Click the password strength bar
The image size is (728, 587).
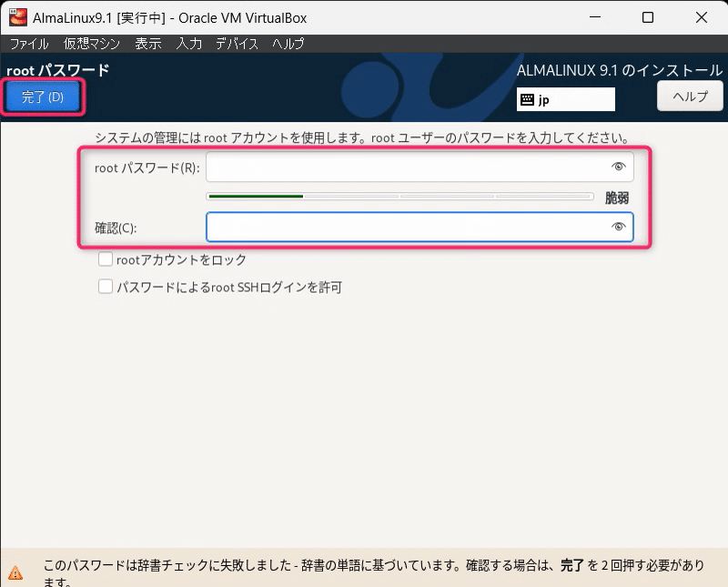[x=399, y=197]
